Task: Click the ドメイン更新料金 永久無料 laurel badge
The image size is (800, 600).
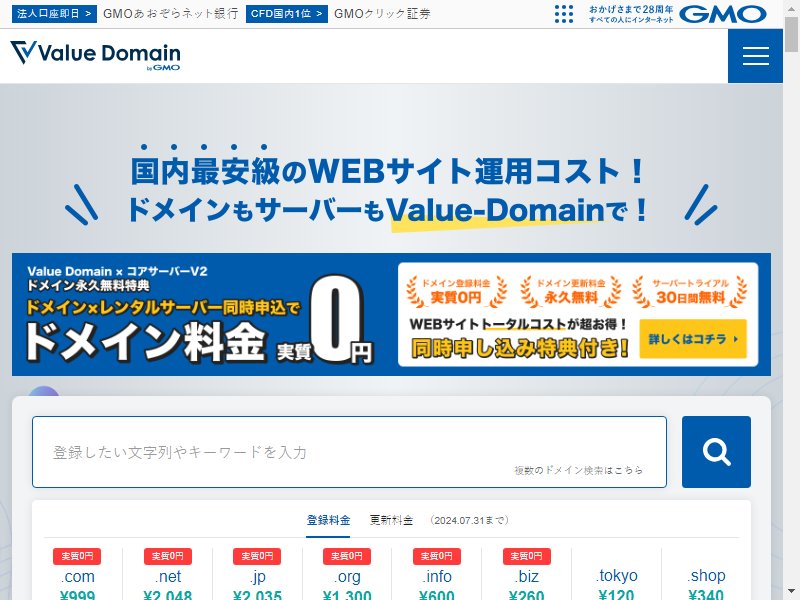Action: 571,292
